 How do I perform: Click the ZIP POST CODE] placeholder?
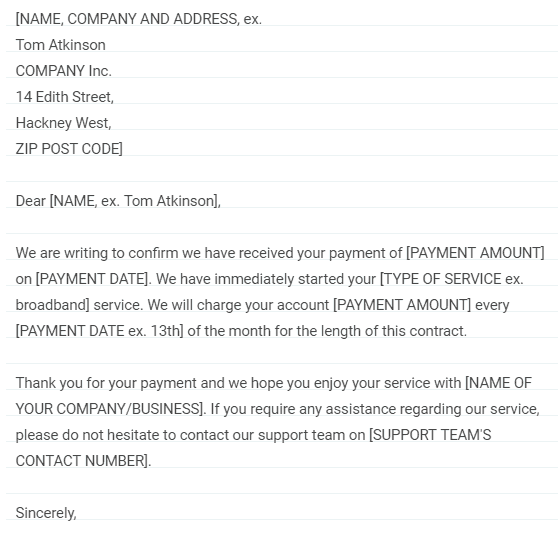[x=69, y=149]
